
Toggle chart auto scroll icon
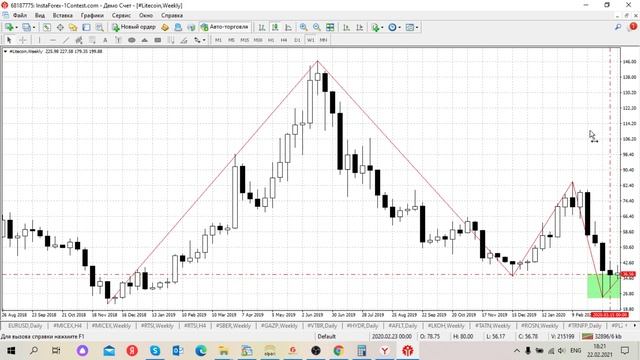point(346,27)
